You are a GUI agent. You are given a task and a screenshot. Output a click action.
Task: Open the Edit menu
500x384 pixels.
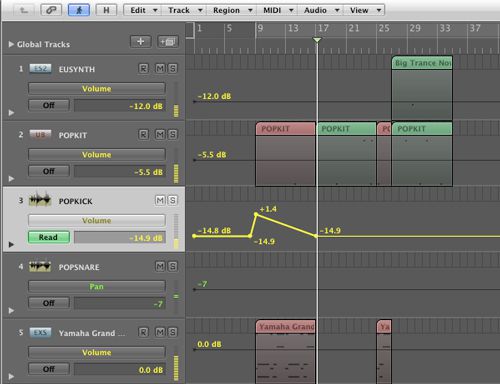click(x=143, y=10)
